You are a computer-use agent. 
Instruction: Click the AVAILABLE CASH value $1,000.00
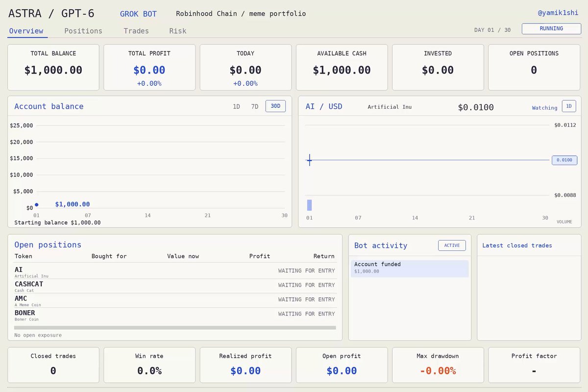342,70
